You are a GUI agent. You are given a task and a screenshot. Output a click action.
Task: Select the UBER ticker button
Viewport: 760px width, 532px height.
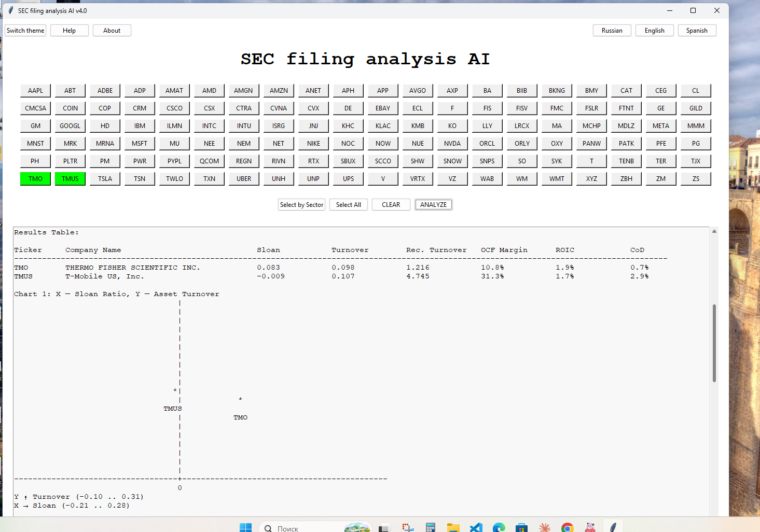click(x=244, y=179)
